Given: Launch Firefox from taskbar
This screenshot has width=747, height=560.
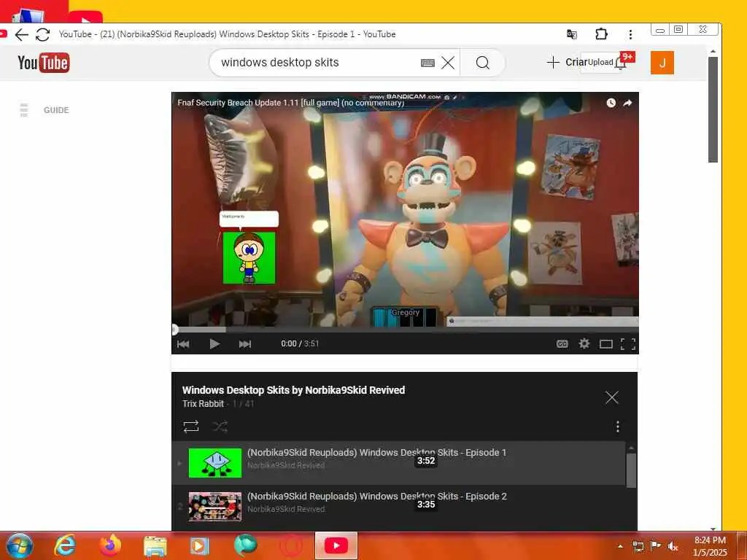Looking at the screenshot, I should point(110,545).
